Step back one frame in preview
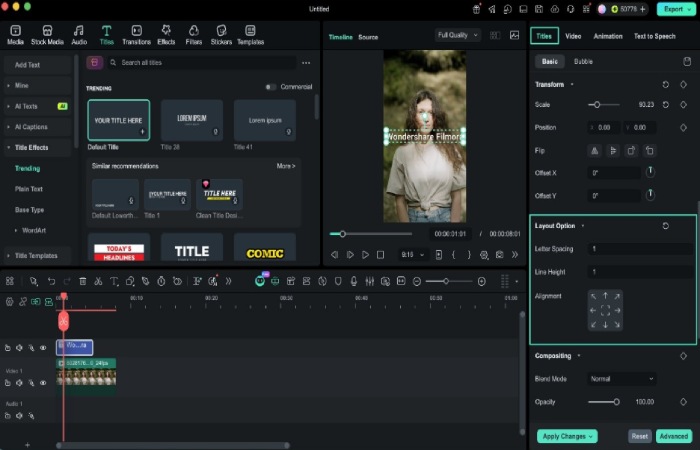700x450 pixels. (x=334, y=255)
